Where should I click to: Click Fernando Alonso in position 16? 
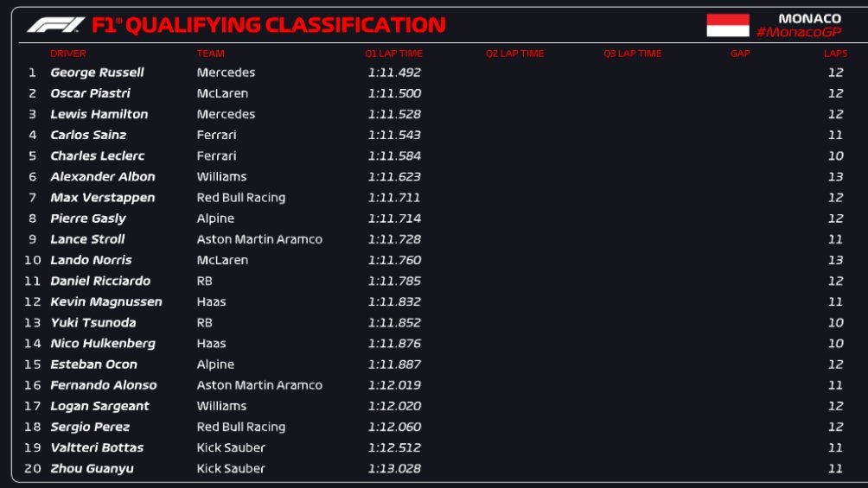pos(103,385)
